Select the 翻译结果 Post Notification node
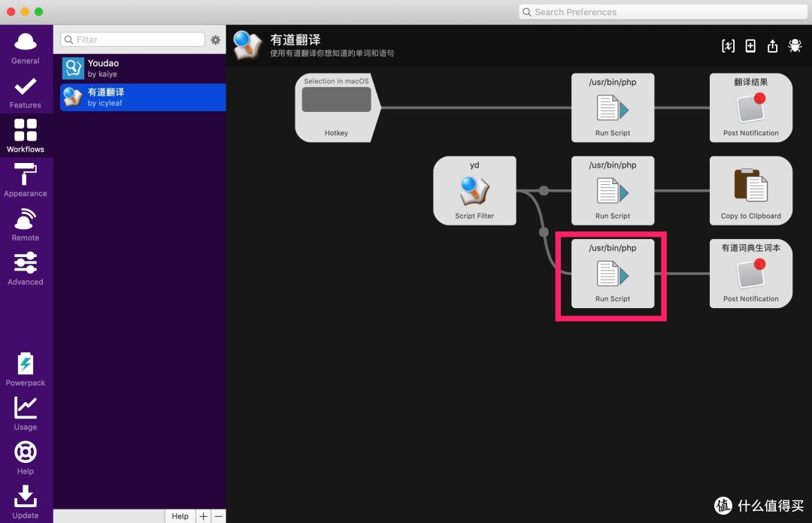 (x=751, y=107)
